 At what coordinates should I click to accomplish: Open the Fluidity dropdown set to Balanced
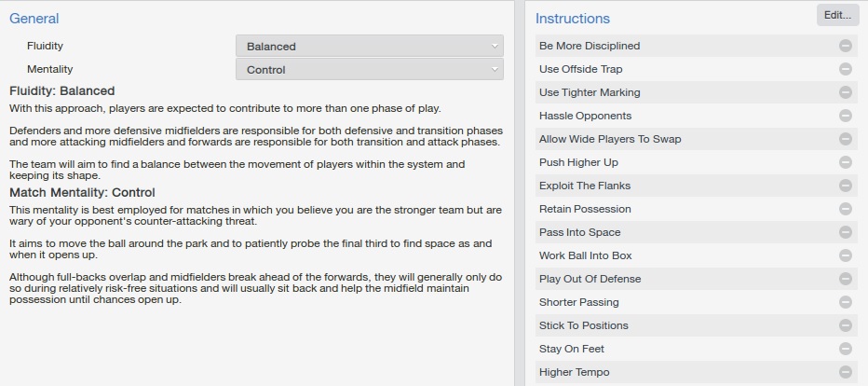click(x=369, y=46)
